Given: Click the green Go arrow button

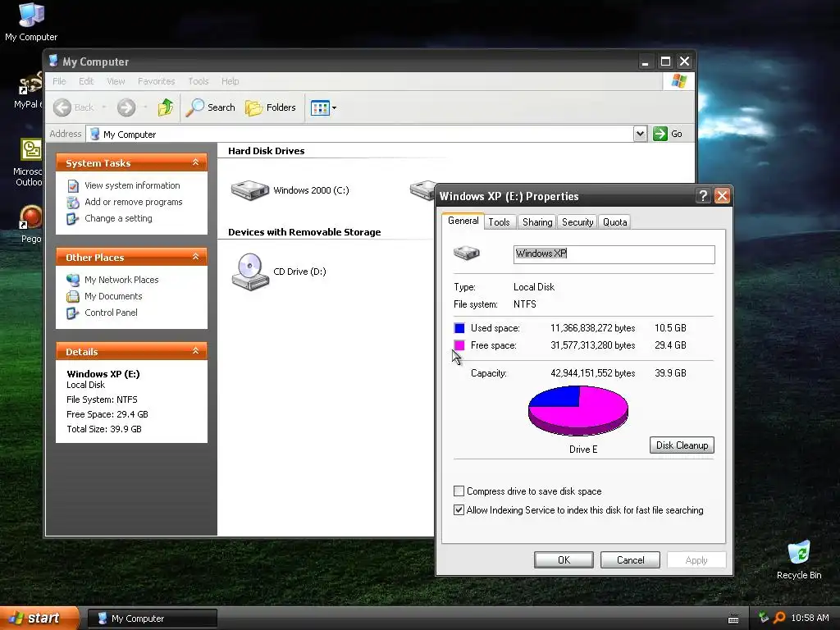Looking at the screenshot, I should (660, 134).
